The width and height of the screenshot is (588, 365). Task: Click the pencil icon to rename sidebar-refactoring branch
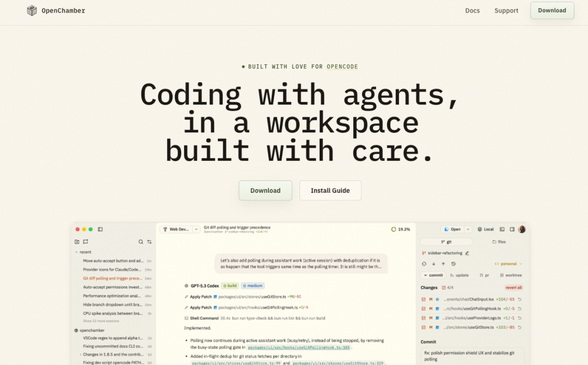pos(467,253)
